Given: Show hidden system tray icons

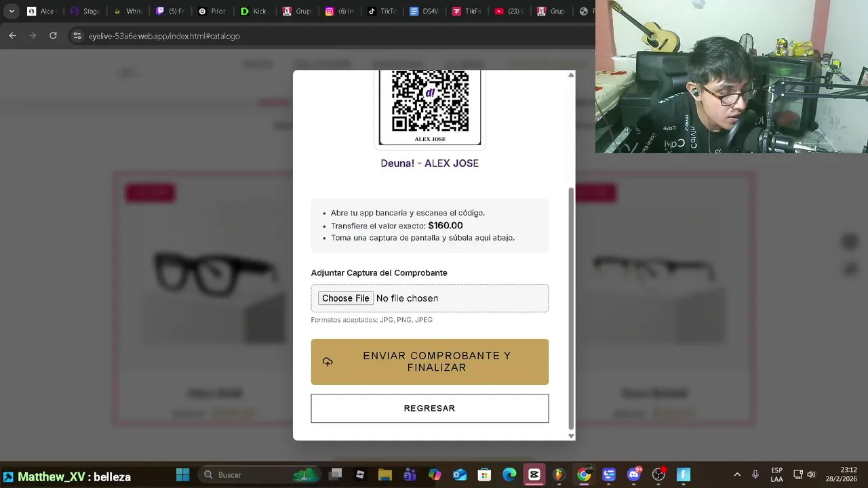Looking at the screenshot, I should [737, 474].
